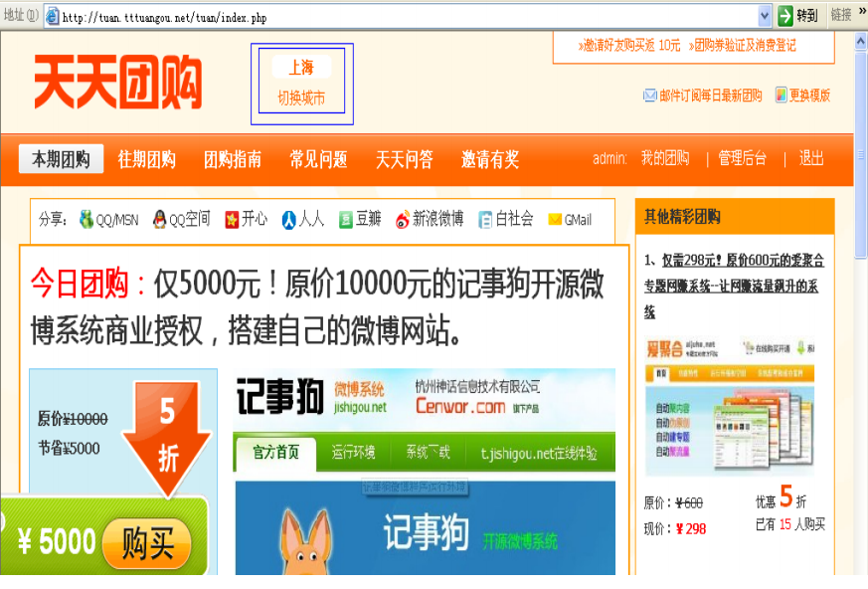Open 团购券验证及消费登记 link
The width and height of the screenshot is (868, 589).
coord(743,46)
